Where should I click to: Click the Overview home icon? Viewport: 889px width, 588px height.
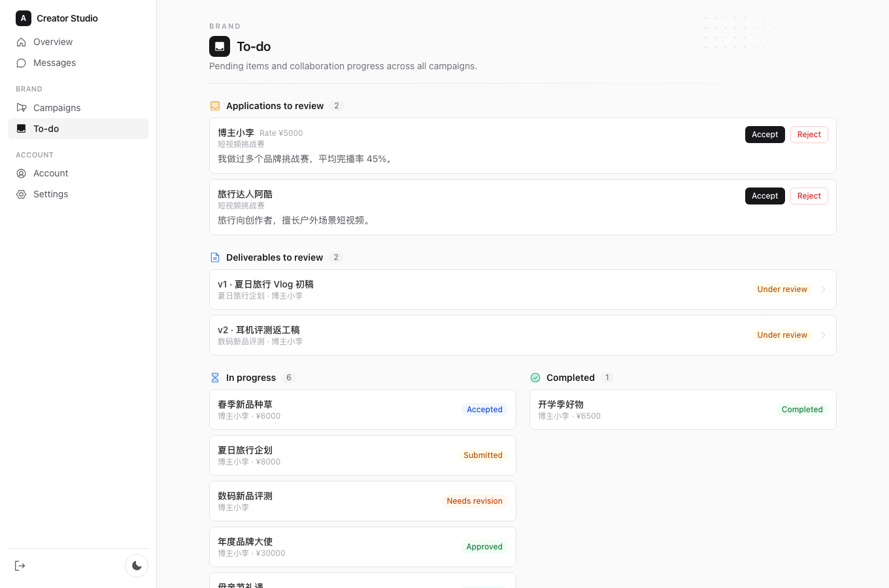tap(21, 42)
